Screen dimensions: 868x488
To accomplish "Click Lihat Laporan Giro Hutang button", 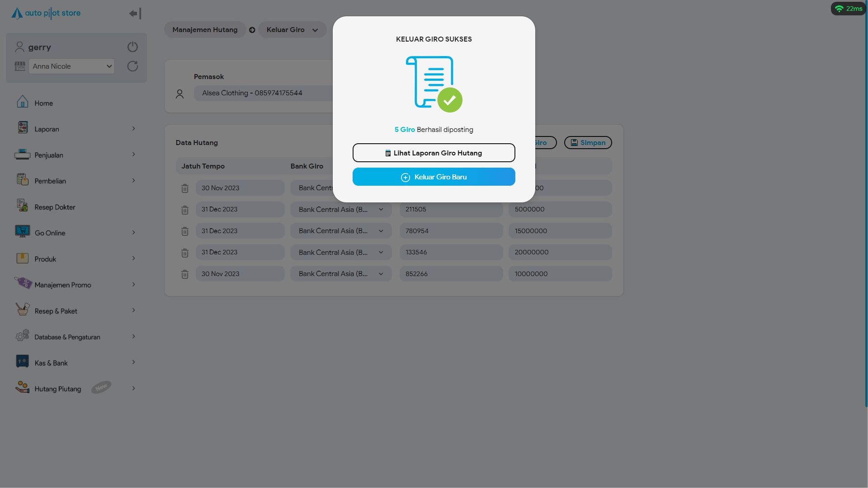I will 434,153.
